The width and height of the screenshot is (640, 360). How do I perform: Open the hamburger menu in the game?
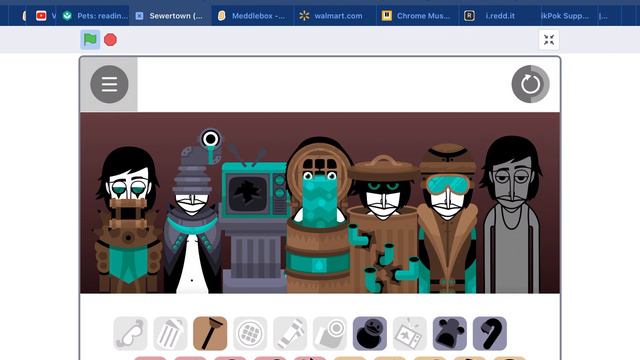tap(109, 84)
